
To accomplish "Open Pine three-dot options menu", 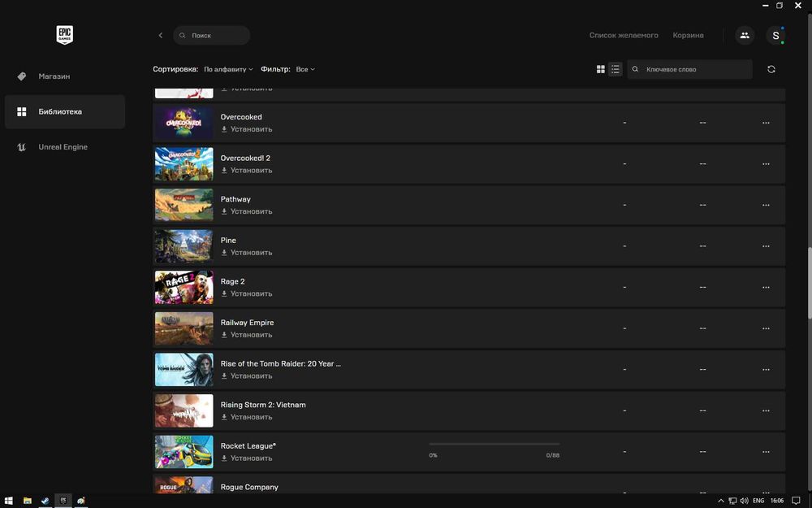I will 766,246.
